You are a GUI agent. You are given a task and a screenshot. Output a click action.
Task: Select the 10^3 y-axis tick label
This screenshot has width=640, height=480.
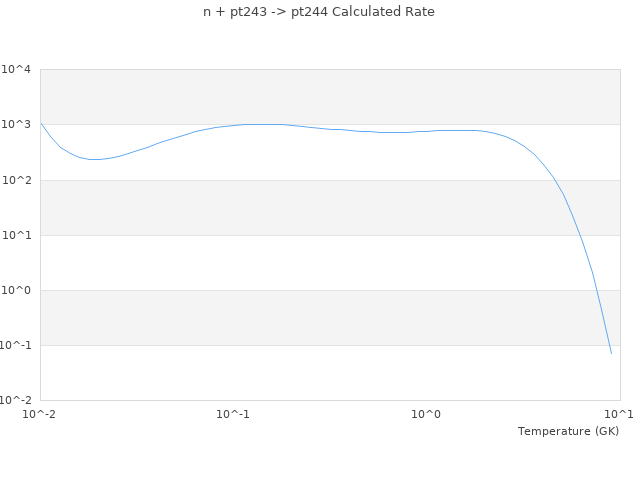[x=16, y=125]
